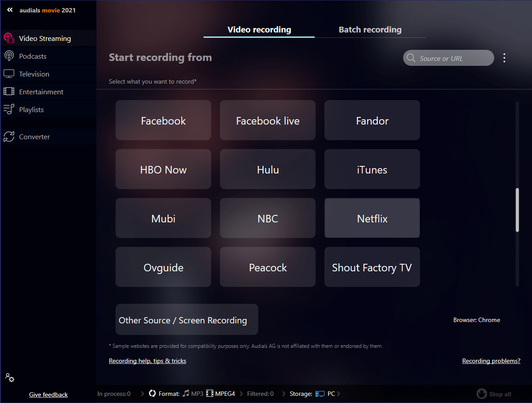Open the Television section

(x=35, y=73)
